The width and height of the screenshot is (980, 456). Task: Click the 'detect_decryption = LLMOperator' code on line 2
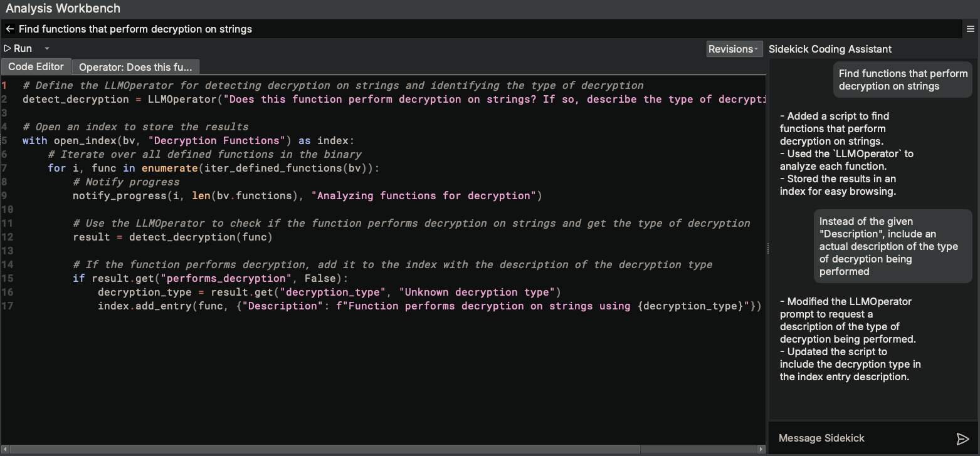click(x=394, y=99)
